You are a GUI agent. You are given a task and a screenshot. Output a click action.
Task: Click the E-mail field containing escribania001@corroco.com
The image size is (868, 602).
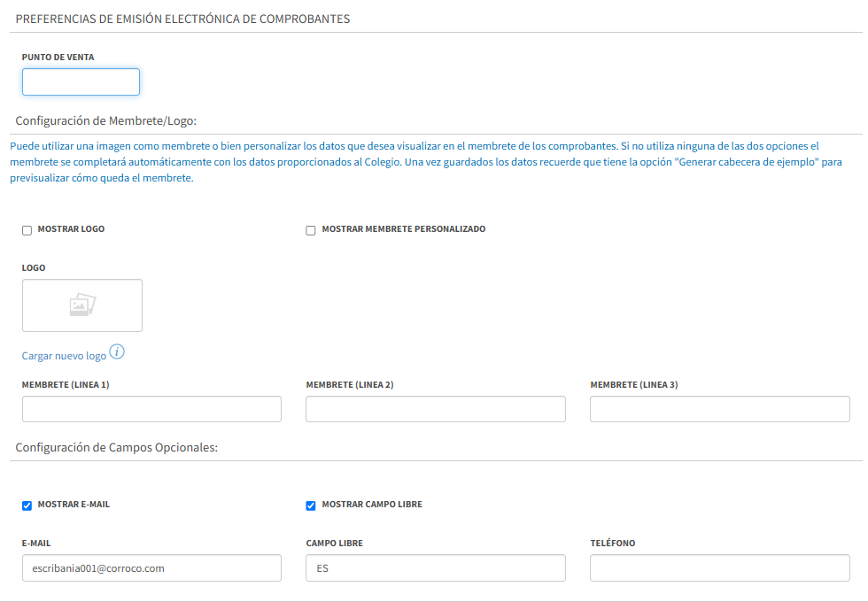click(x=151, y=567)
